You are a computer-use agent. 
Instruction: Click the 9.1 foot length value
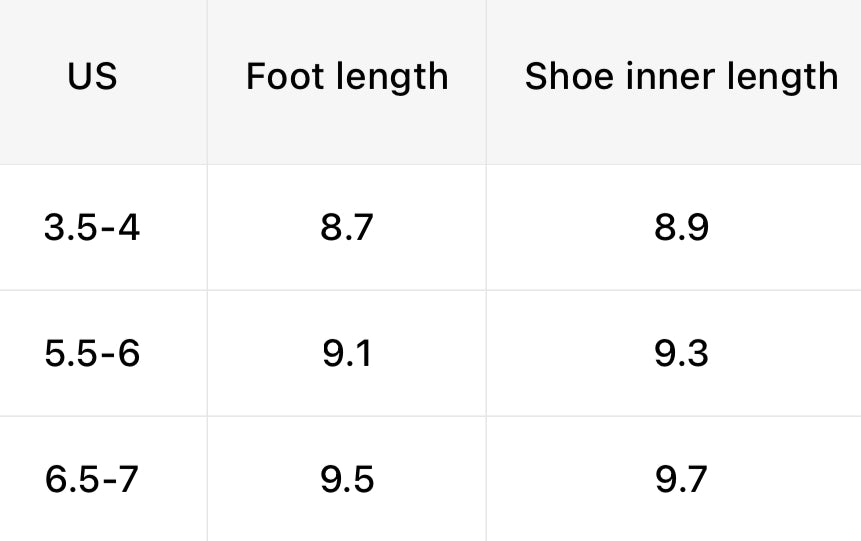(x=347, y=353)
